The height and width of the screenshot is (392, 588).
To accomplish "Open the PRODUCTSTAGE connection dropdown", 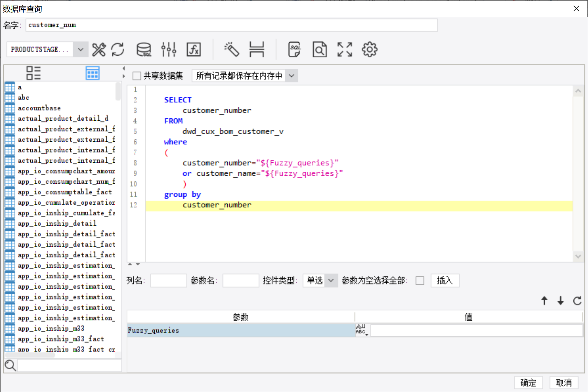I will pos(81,49).
